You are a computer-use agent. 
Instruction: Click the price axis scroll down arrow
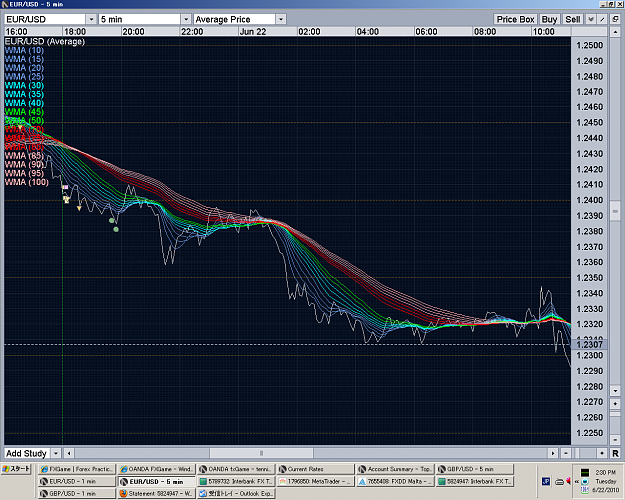(x=615, y=391)
